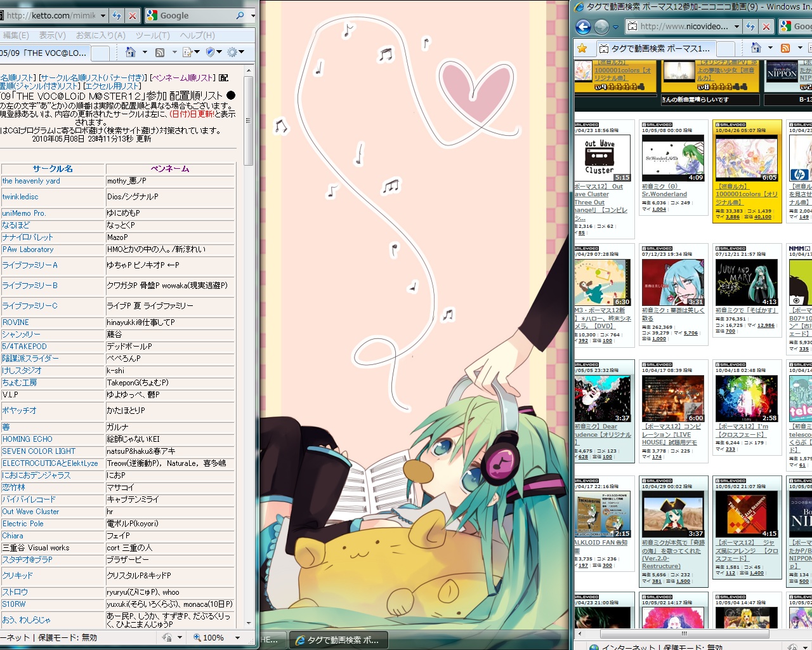Open 'Out Wave Cluster' circle link in list
The height and width of the screenshot is (650, 812).
(x=30, y=512)
